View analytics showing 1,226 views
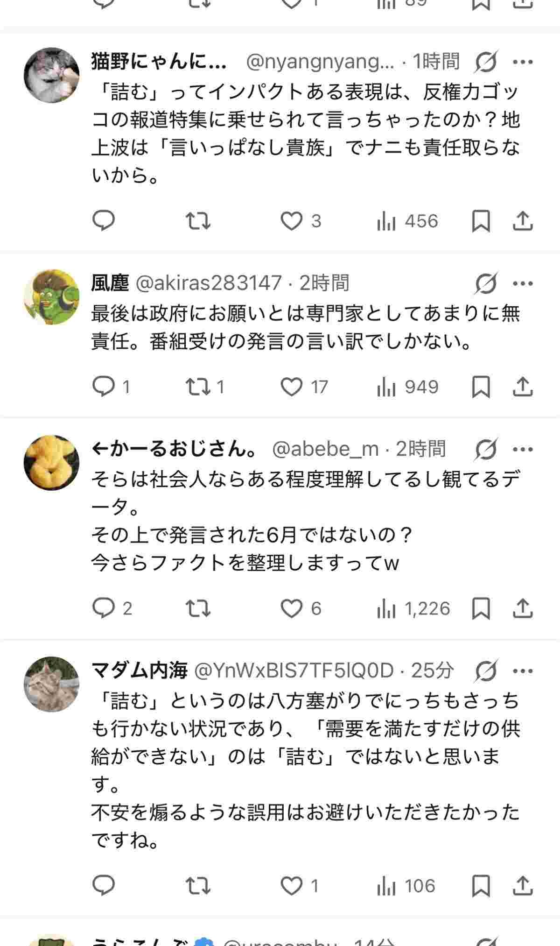 click(413, 608)
